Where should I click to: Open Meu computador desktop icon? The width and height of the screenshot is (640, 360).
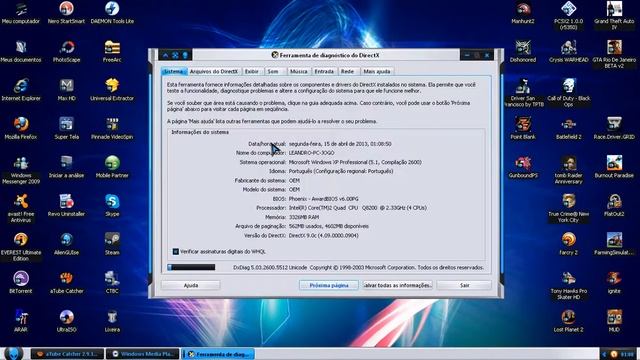click(21, 13)
